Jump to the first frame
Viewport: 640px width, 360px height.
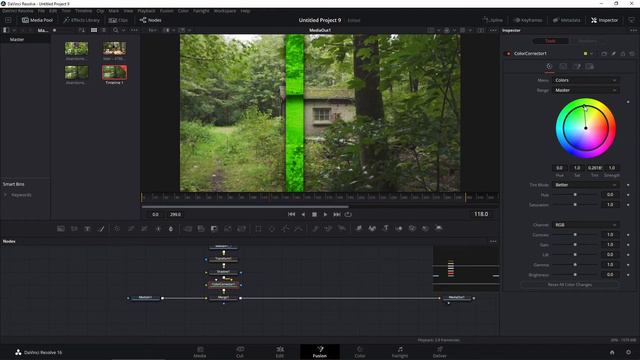pos(291,214)
